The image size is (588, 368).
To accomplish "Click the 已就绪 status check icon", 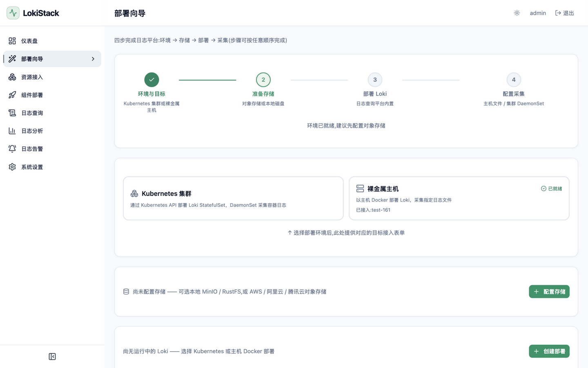I will click(543, 188).
